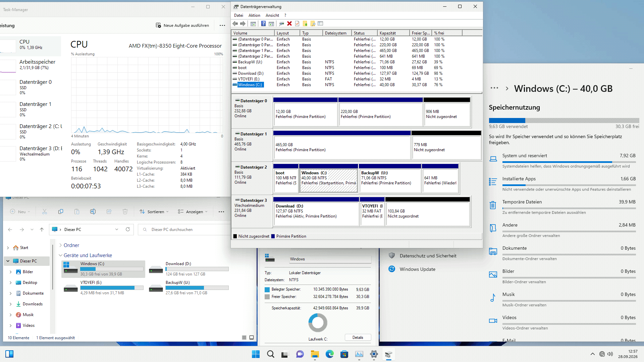The height and width of the screenshot is (362, 644).
Task: Open the Datei menu
Action: [238, 15]
